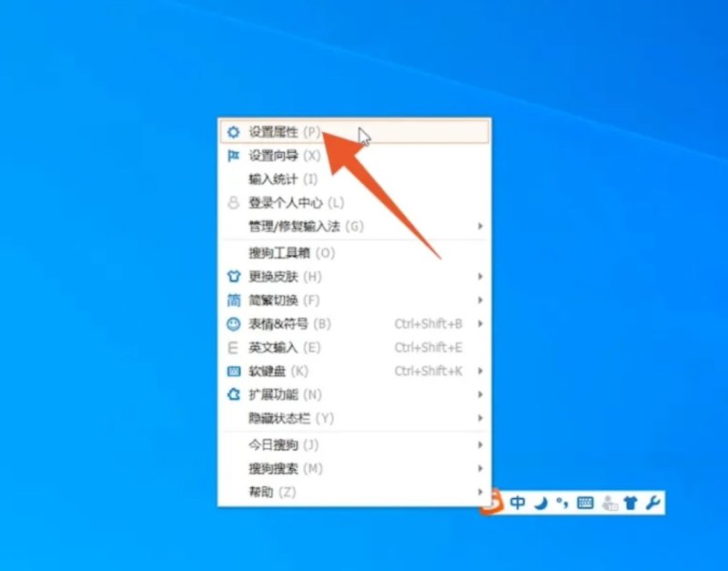Click the shirt icon beside 更换皮肤

coord(234,277)
